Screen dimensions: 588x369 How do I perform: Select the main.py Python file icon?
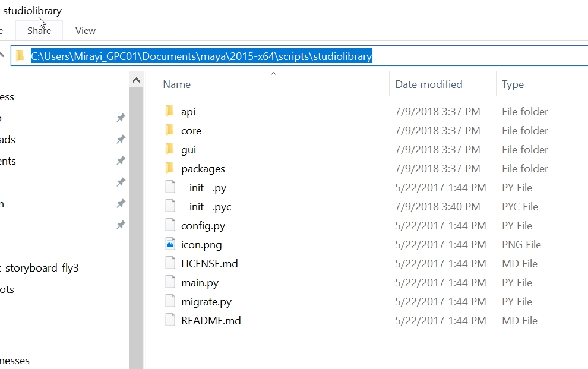coord(169,282)
